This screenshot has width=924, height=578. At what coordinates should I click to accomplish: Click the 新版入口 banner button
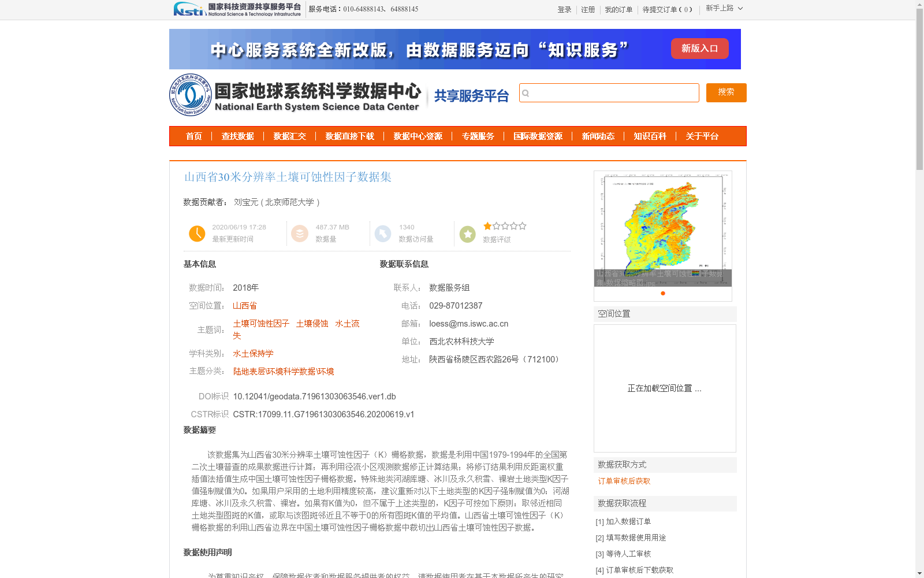pos(699,49)
